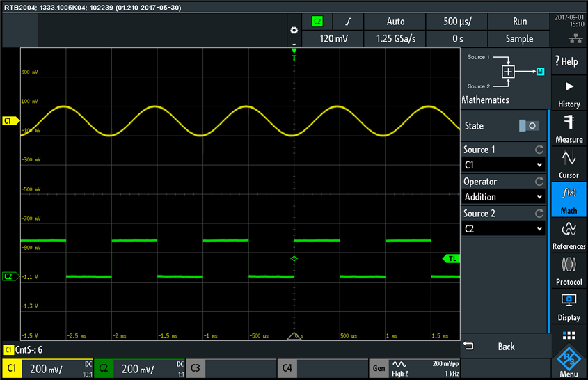Click the yellow C1 channel swatch

[x=12, y=368]
